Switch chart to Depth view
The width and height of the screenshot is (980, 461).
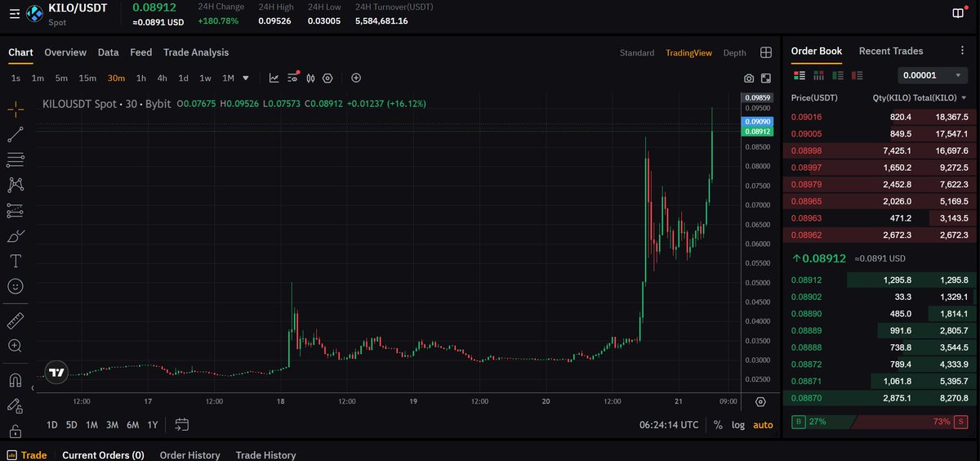pyautogui.click(x=735, y=53)
